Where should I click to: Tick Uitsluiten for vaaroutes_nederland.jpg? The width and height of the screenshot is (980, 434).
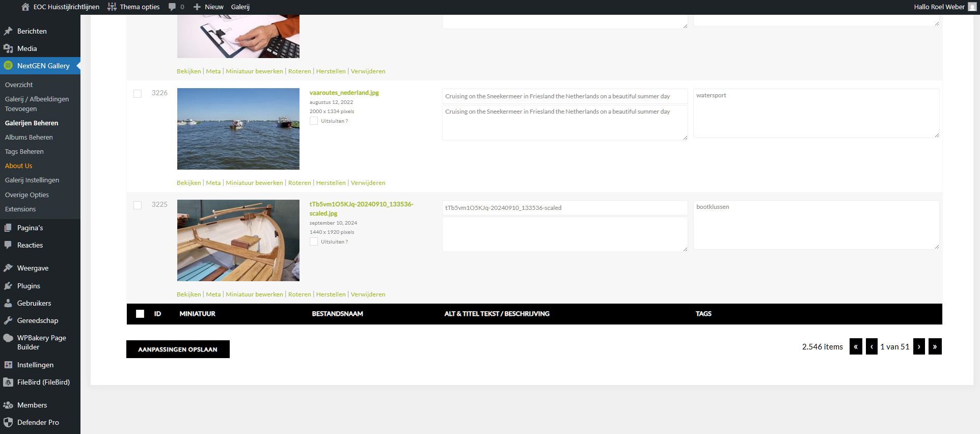coord(314,121)
